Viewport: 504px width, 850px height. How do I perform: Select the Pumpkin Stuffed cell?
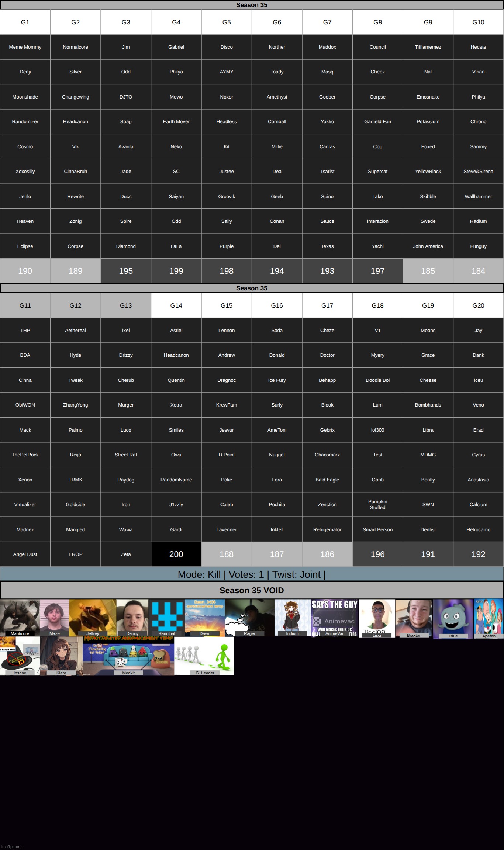click(377, 504)
